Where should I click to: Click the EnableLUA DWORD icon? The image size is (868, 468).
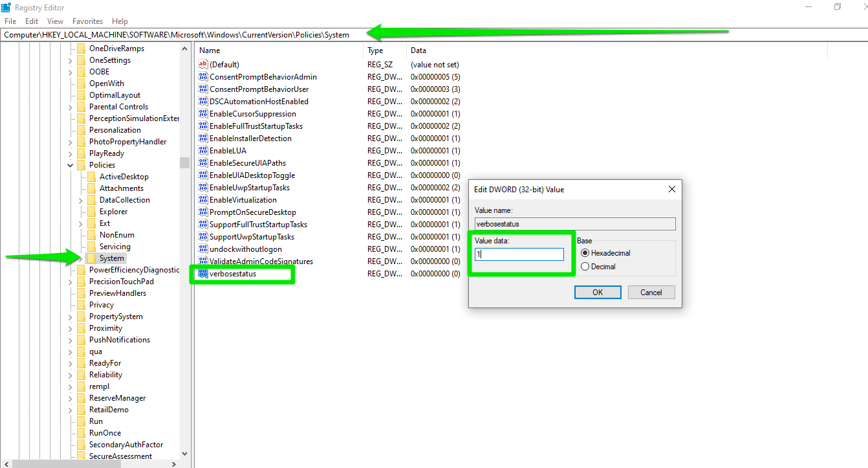pos(203,151)
